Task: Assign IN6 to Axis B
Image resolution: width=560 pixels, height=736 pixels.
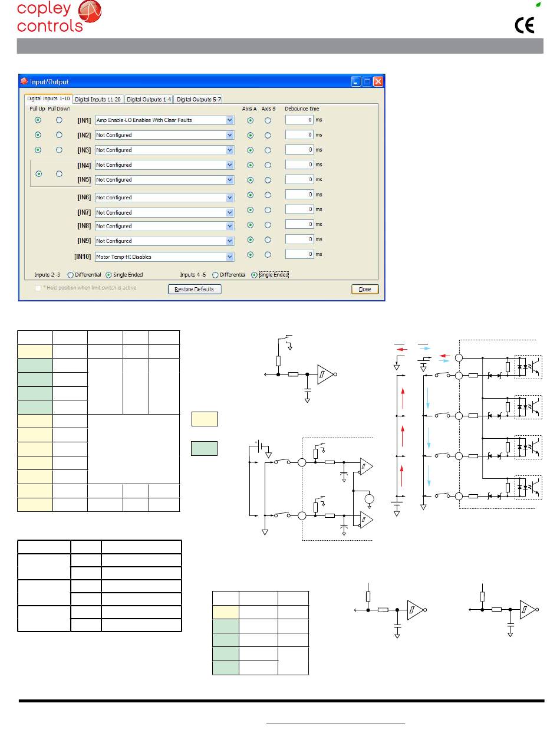Action: [x=268, y=195]
